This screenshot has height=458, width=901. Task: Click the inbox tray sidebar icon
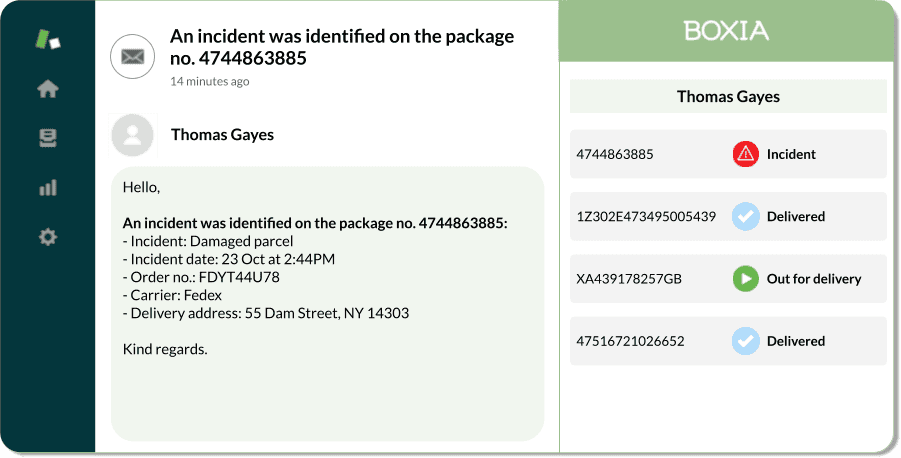tap(48, 138)
